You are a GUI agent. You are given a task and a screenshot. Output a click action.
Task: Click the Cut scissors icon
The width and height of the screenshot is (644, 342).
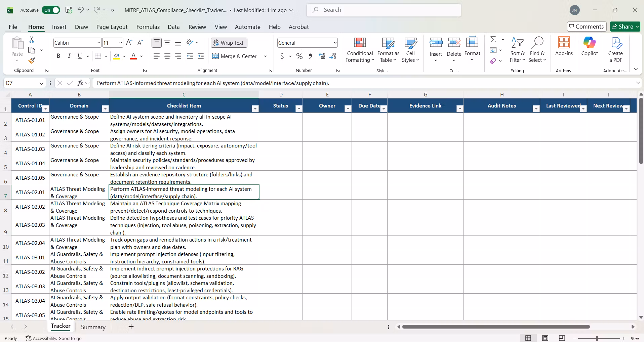32,40
